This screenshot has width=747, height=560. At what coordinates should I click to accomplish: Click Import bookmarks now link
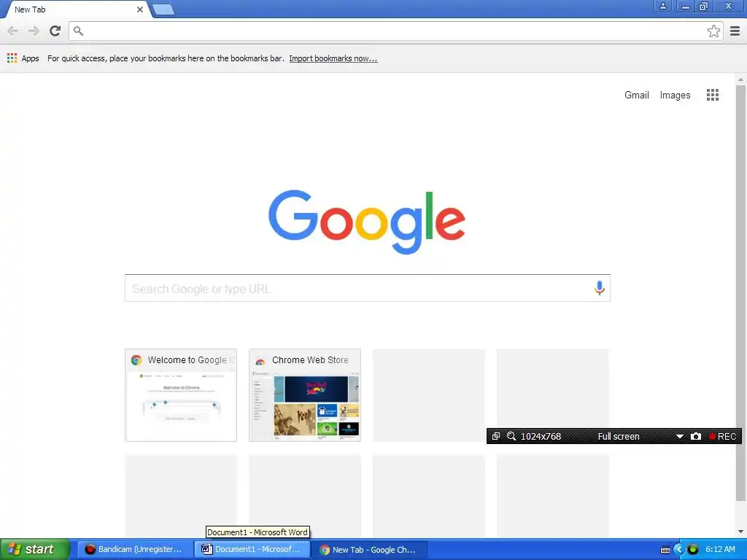(333, 58)
